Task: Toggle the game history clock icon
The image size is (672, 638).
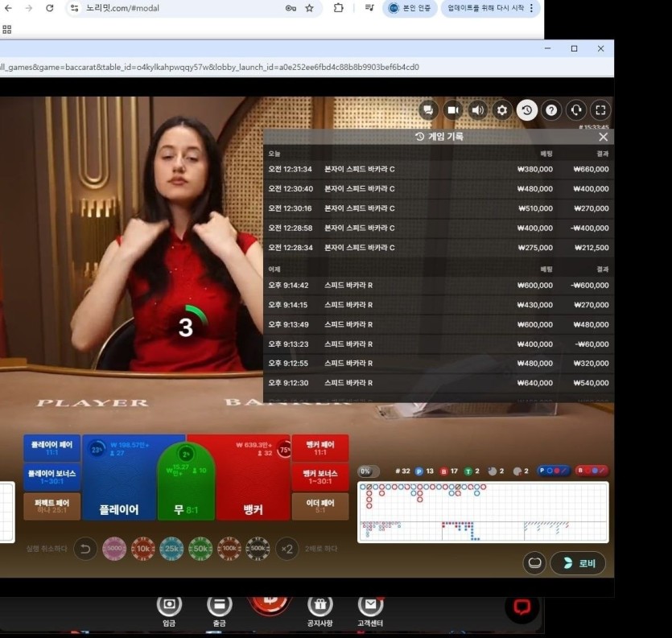Action: [527, 110]
